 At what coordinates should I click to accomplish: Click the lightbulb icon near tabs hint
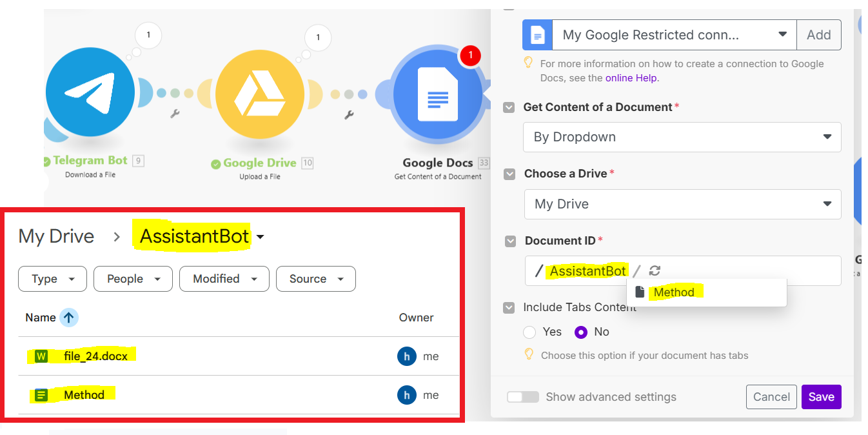529,354
